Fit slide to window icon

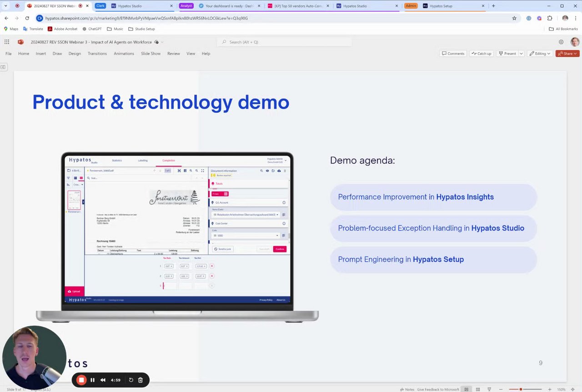click(572, 389)
